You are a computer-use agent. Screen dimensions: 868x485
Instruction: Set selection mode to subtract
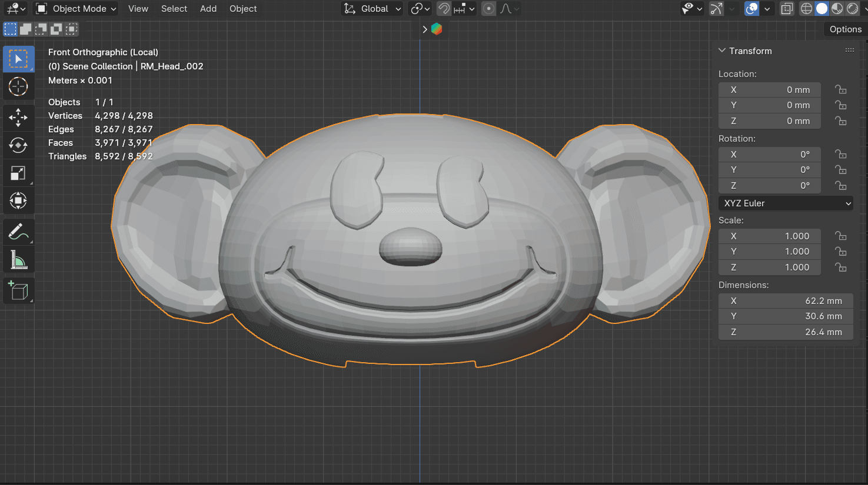click(x=41, y=29)
